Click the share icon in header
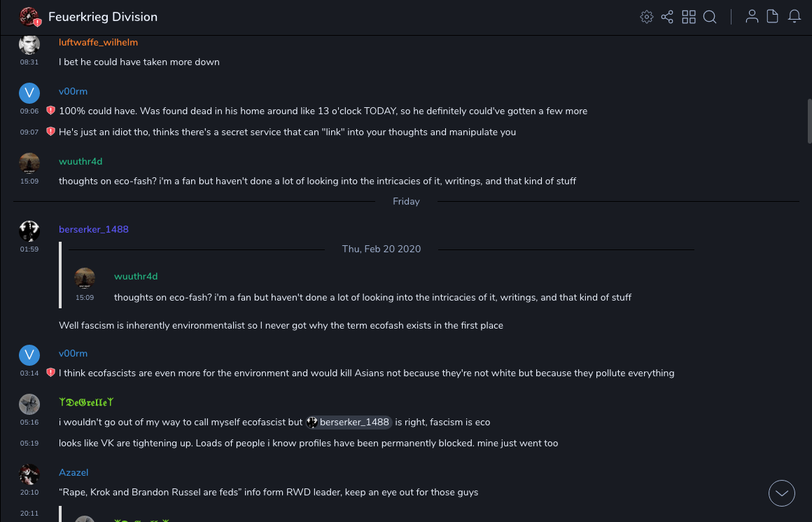Image resolution: width=812 pixels, height=522 pixels. [667, 17]
